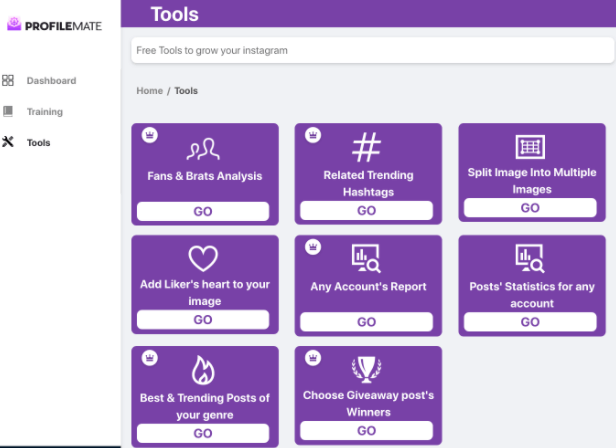Screen dimensions: 616x448
Task: Click the report chart icon on Any Account's Report
Action: tap(366, 258)
